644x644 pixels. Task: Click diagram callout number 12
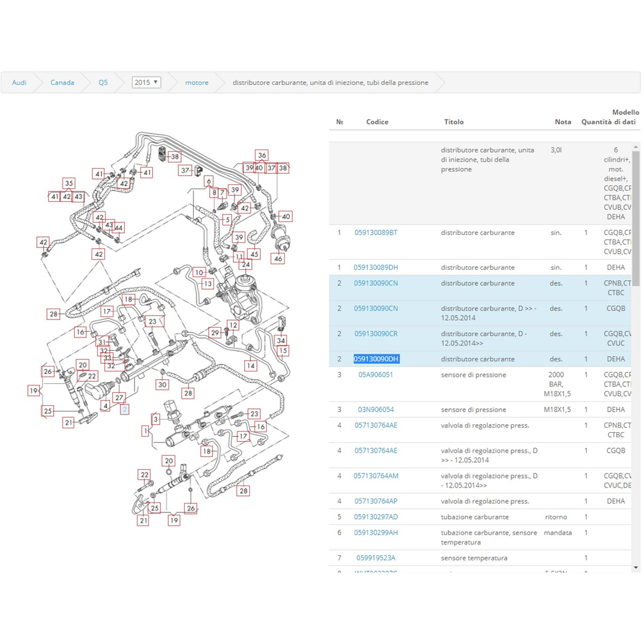point(233,325)
